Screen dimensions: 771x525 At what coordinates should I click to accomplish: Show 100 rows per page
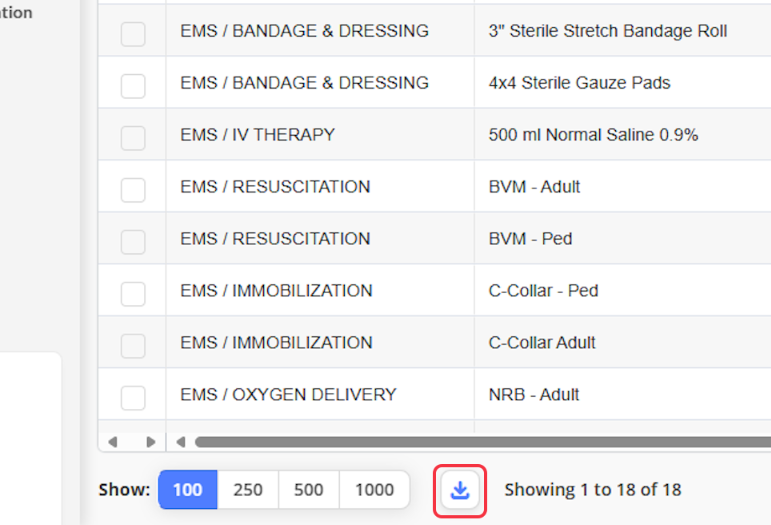(187, 490)
